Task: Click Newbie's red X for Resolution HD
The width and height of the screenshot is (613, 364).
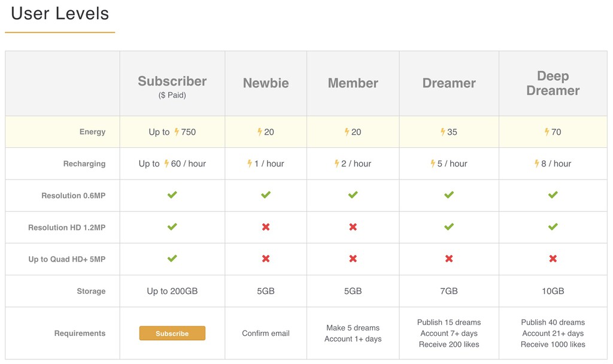Action: click(266, 227)
